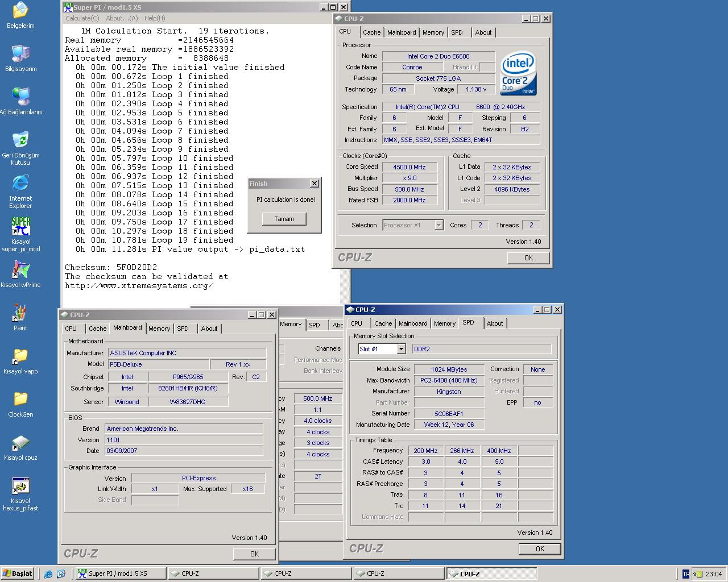
Task: Click first CPU-Z taskbar button
Action: [x=214, y=573]
